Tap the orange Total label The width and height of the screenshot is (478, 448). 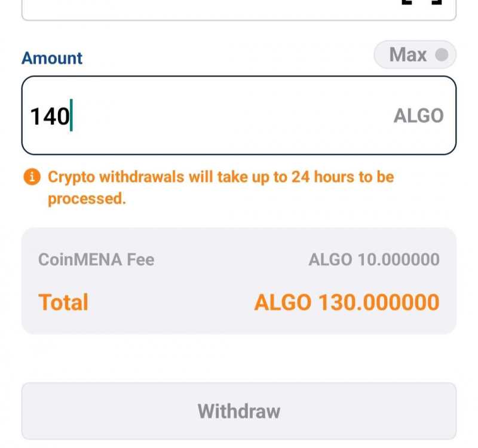tap(63, 302)
